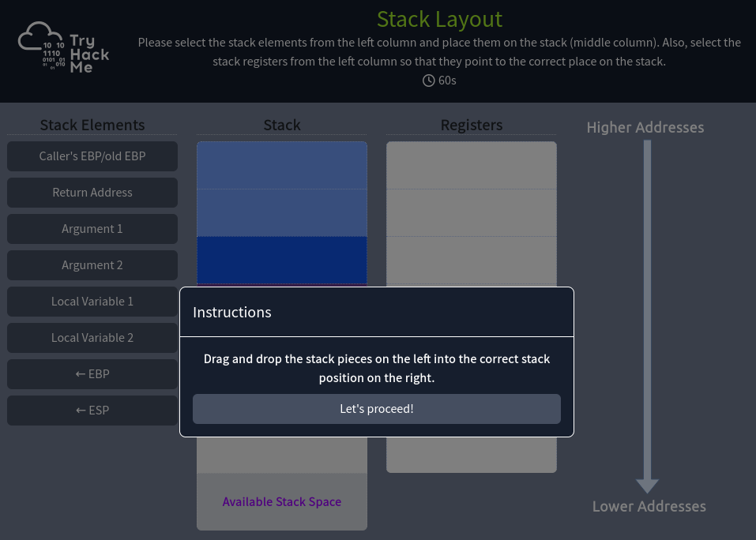Viewport: 756px width, 540px height.
Task: Choose the Local Variable 1 element
Action: point(92,302)
